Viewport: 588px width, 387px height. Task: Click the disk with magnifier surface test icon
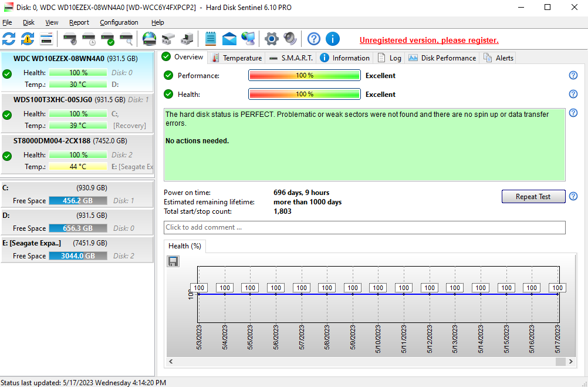pyautogui.click(x=126, y=39)
